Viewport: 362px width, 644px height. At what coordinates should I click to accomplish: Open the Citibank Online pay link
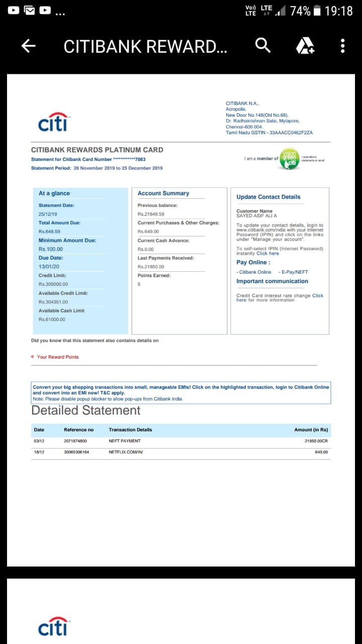click(254, 272)
